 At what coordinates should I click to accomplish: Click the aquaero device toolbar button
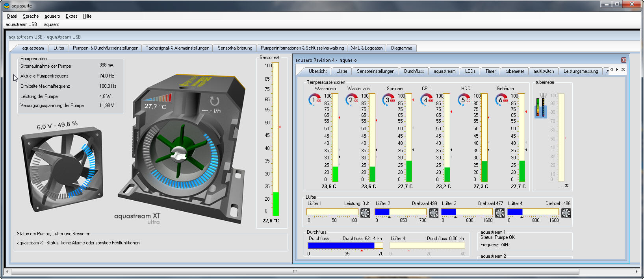(52, 24)
